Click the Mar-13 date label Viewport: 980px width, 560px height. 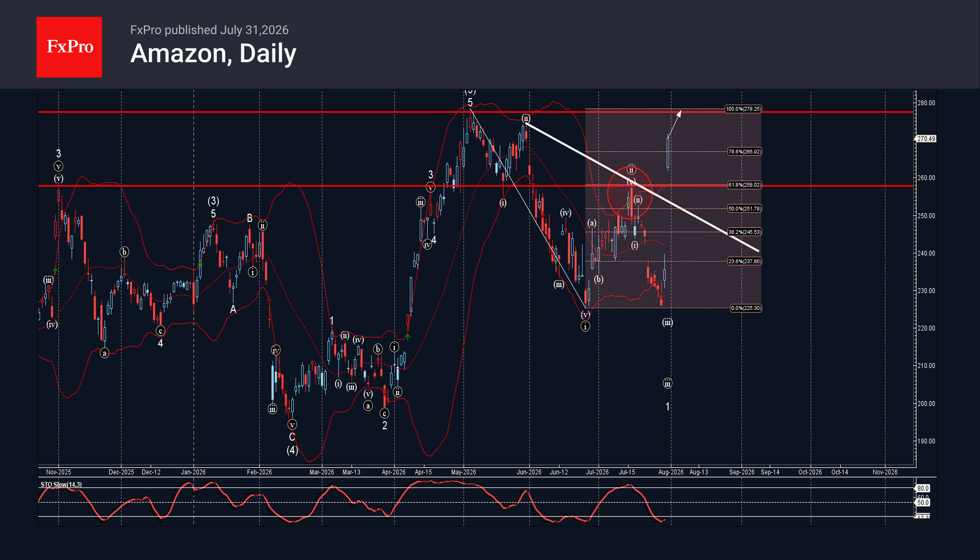coord(351,472)
